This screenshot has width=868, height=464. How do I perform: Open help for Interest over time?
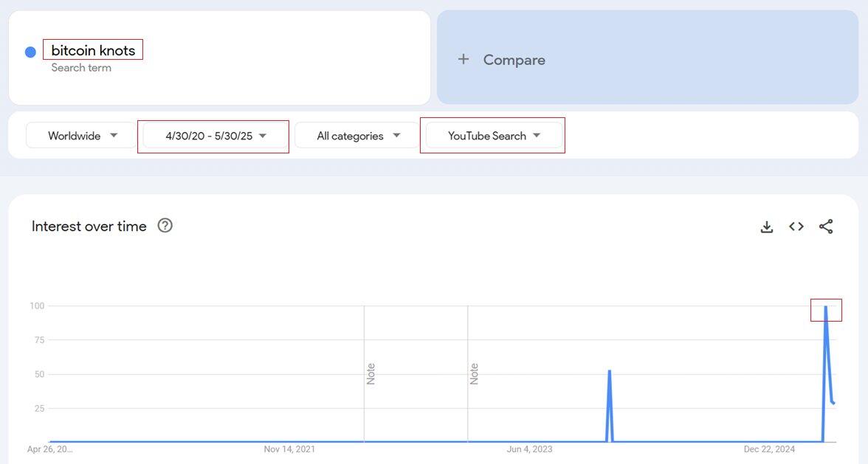[165, 226]
